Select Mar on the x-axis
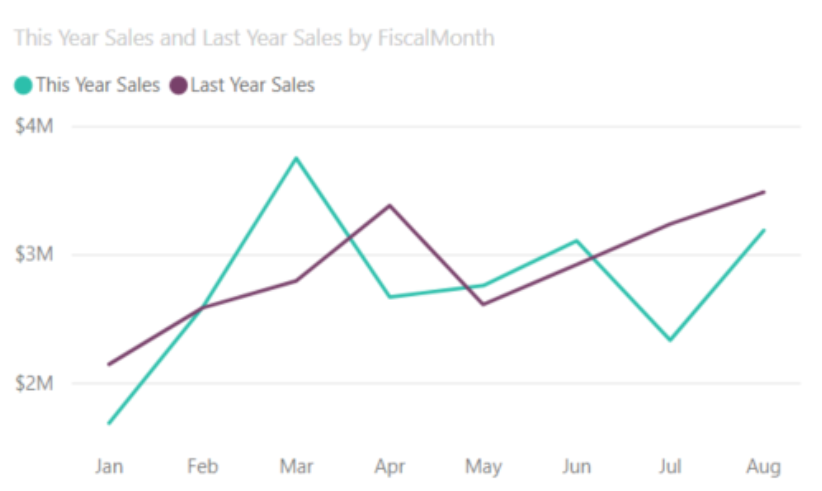The height and width of the screenshot is (491, 822). pyautogui.click(x=296, y=466)
